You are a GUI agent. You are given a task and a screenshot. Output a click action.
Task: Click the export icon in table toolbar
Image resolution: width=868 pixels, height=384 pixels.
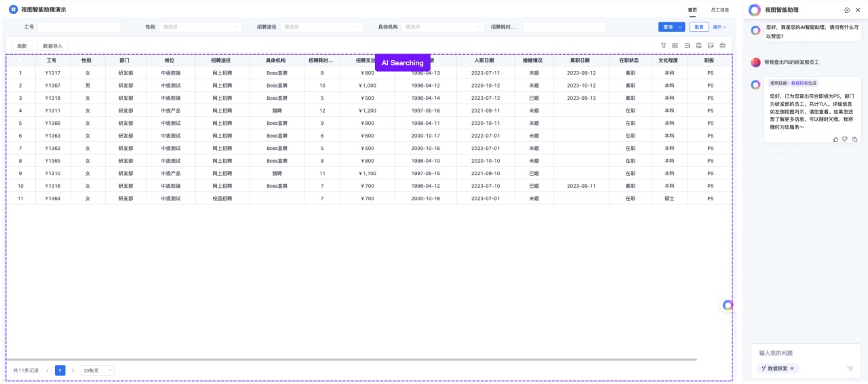click(711, 45)
